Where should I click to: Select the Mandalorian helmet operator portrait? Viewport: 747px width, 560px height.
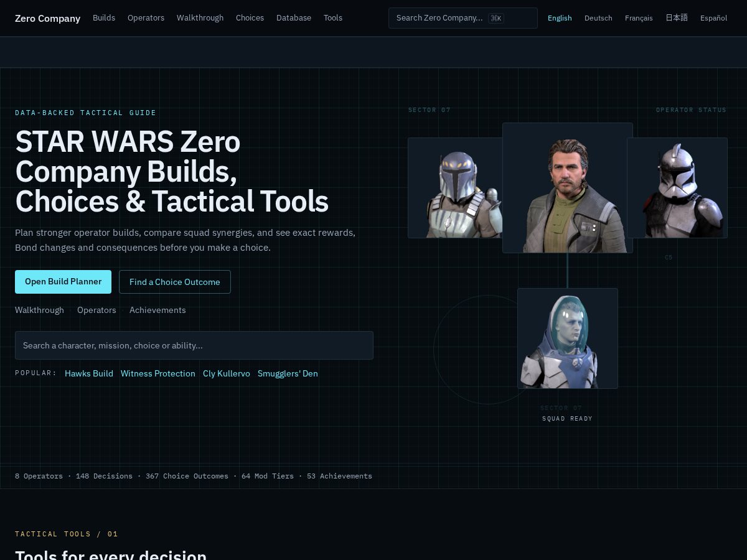coord(455,188)
